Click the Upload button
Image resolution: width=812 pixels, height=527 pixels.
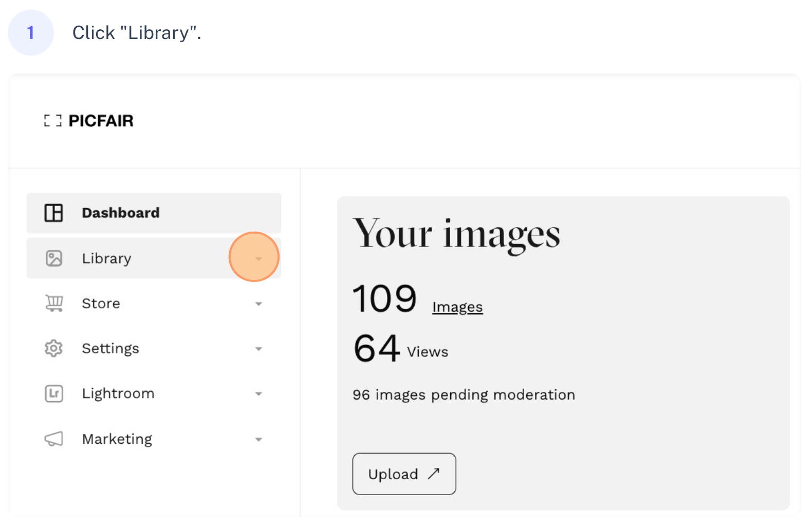[x=404, y=474]
